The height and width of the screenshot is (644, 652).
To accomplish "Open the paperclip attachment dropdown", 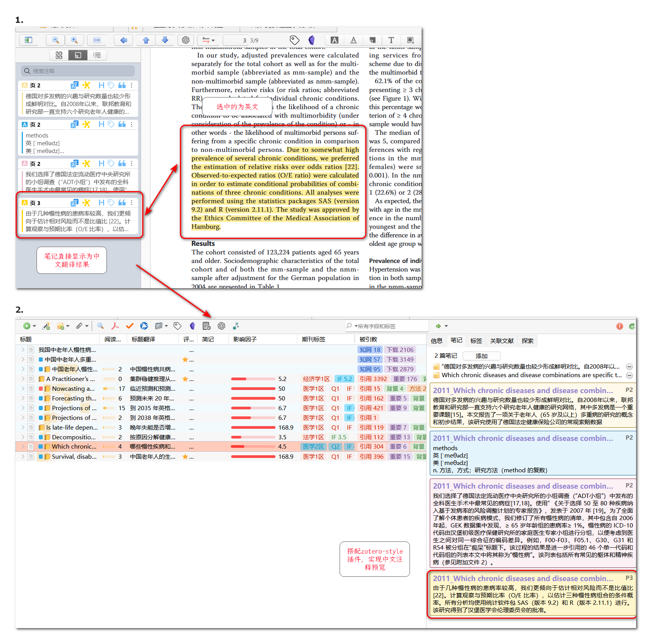I will (x=82, y=326).
